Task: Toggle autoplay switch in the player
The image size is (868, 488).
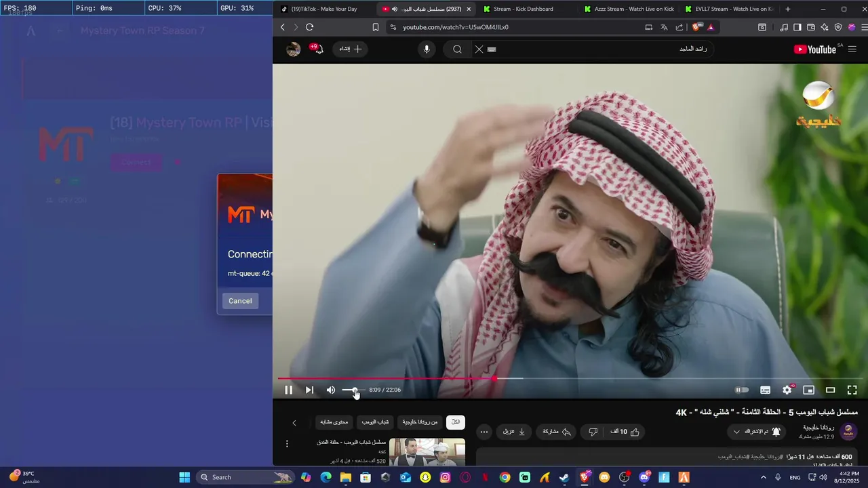Action: coord(743,390)
